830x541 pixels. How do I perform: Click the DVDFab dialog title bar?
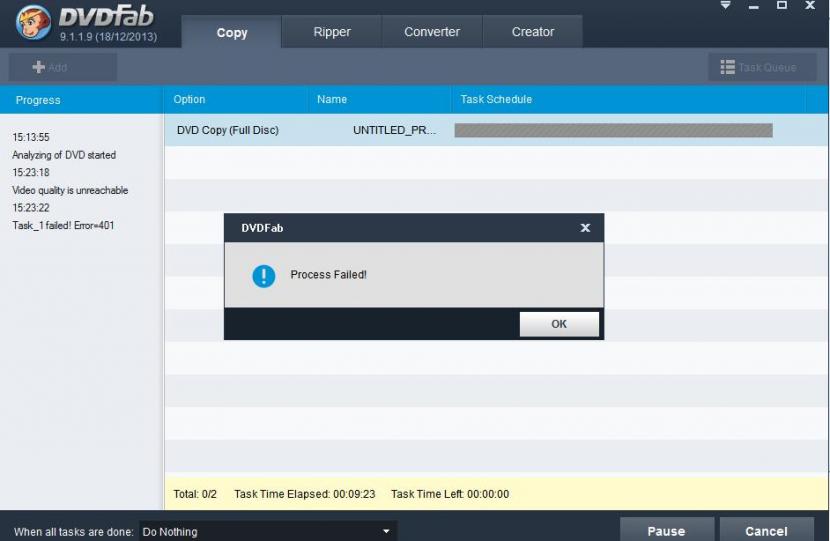tap(413, 228)
